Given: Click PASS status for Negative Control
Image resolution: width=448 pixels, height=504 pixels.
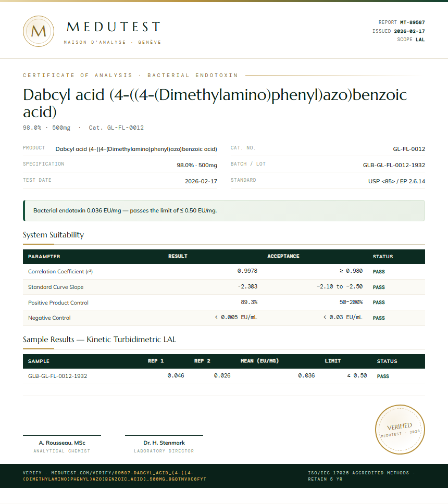Looking at the screenshot, I should coord(379,318).
